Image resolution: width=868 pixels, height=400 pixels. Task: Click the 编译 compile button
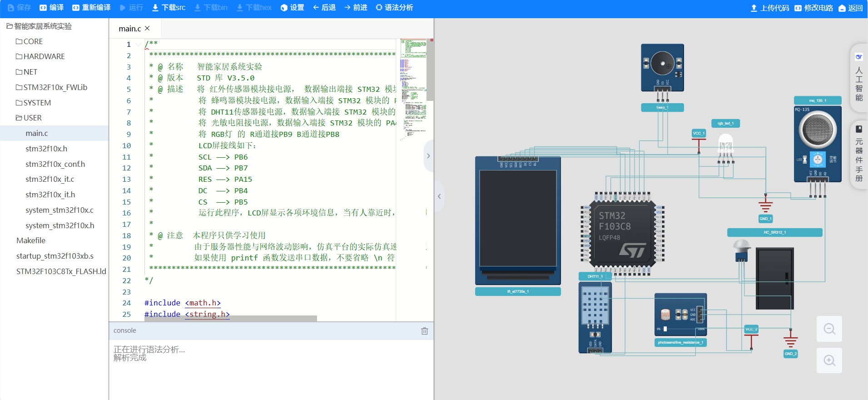(51, 8)
